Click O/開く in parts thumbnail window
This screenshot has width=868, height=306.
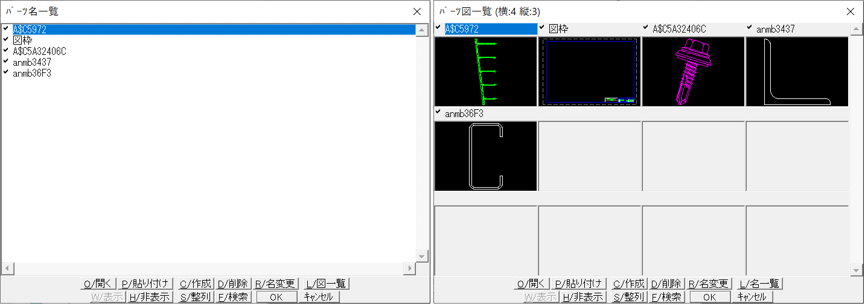click(x=531, y=284)
